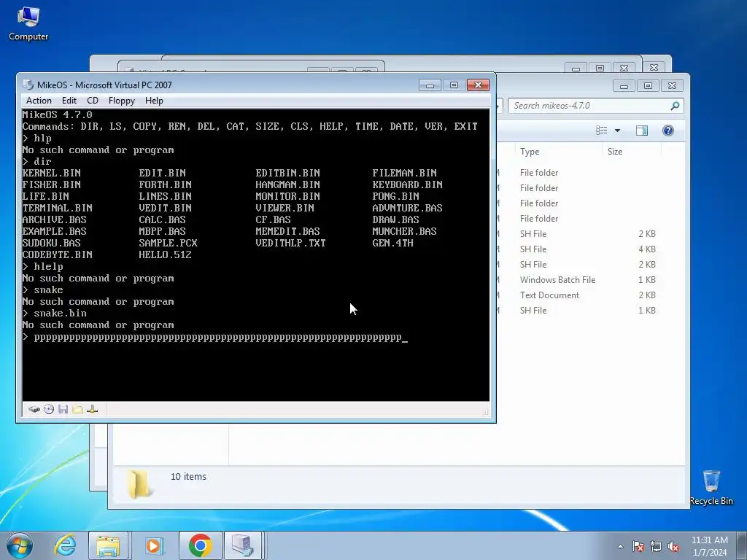The height and width of the screenshot is (560, 747).
Task: Toggle the preview pane in Explorer
Action: (x=642, y=131)
